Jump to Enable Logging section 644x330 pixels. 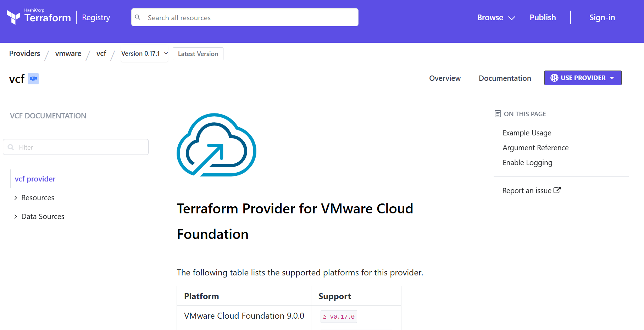tap(527, 163)
